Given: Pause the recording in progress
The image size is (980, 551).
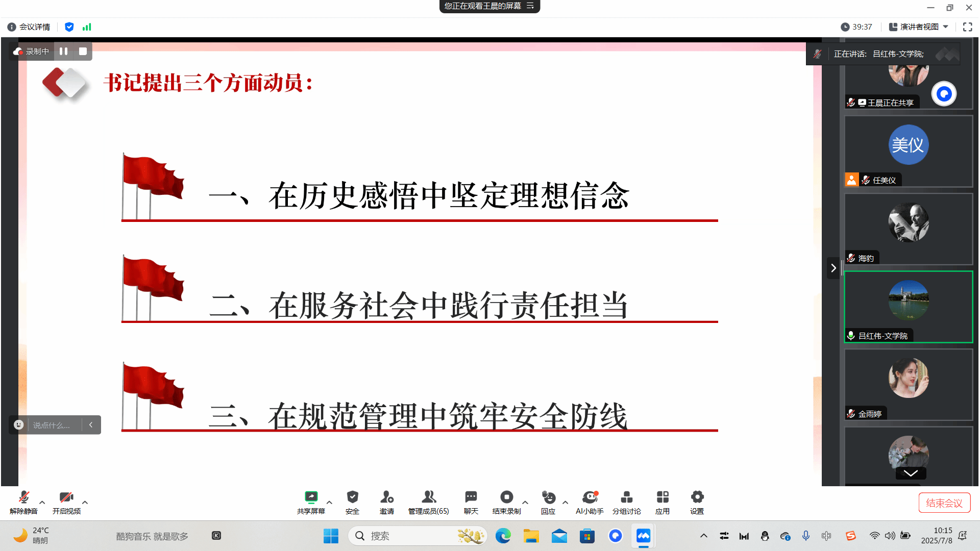Looking at the screenshot, I should 63,52.
